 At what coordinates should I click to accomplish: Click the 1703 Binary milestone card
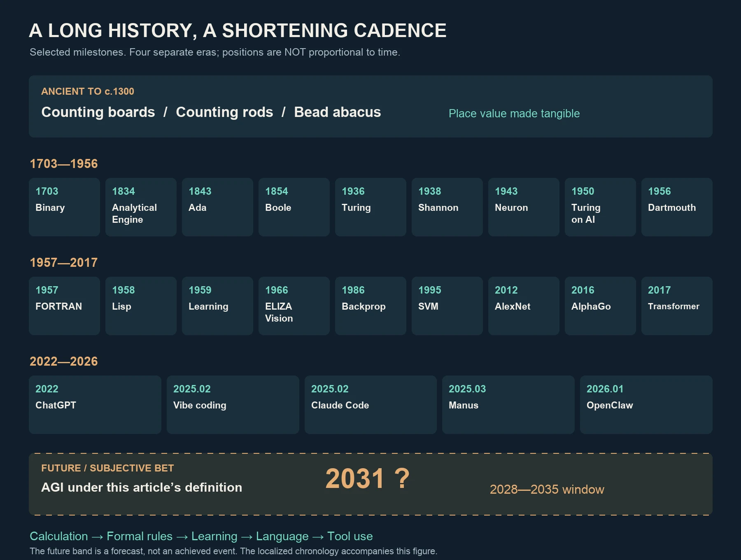pyautogui.click(x=64, y=207)
